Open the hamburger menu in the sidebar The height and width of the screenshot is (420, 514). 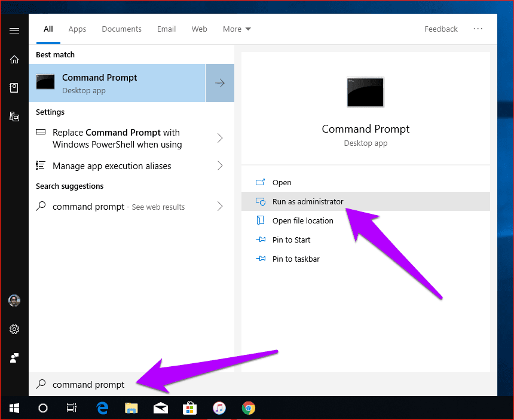tap(14, 31)
